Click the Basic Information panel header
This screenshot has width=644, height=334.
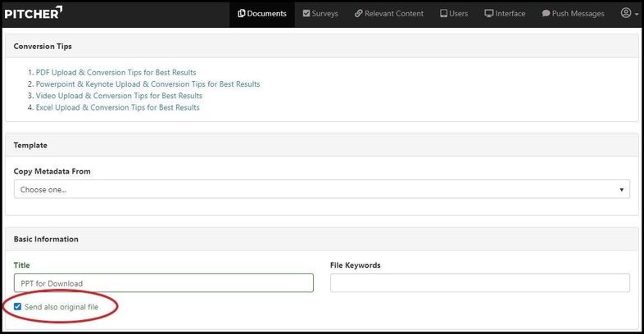46,239
